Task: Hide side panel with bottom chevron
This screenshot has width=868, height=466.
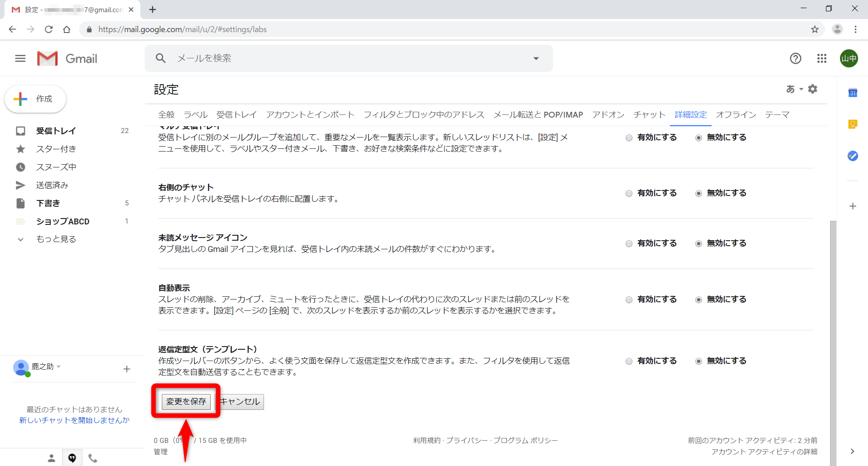Action: point(852,451)
